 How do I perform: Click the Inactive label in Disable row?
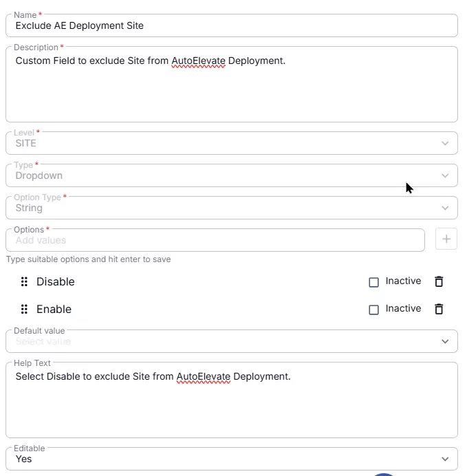tap(403, 281)
